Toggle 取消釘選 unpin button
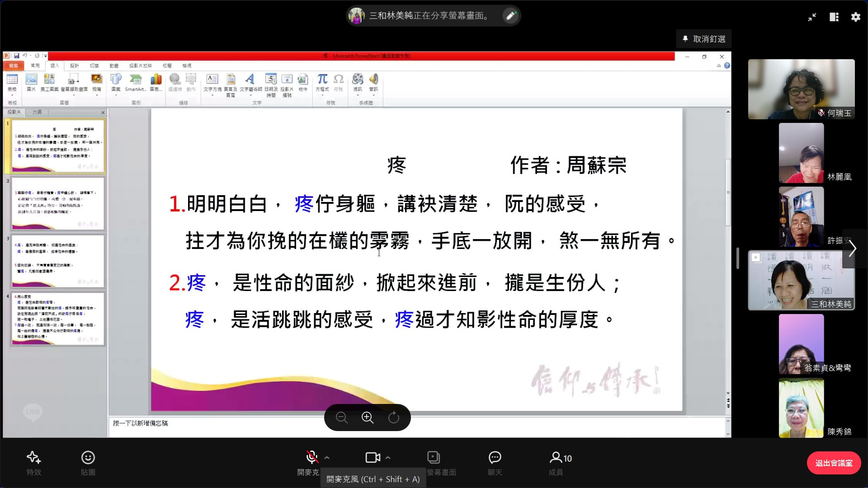 click(x=704, y=39)
